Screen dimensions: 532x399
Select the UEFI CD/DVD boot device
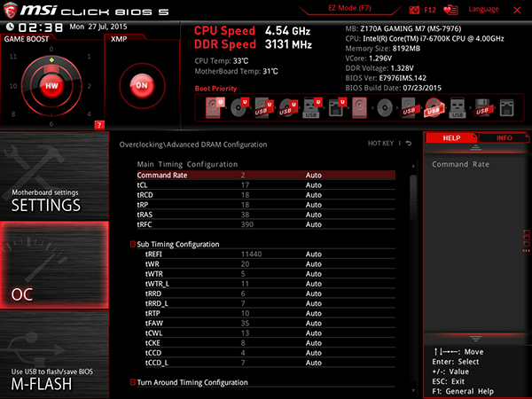(x=239, y=107)
